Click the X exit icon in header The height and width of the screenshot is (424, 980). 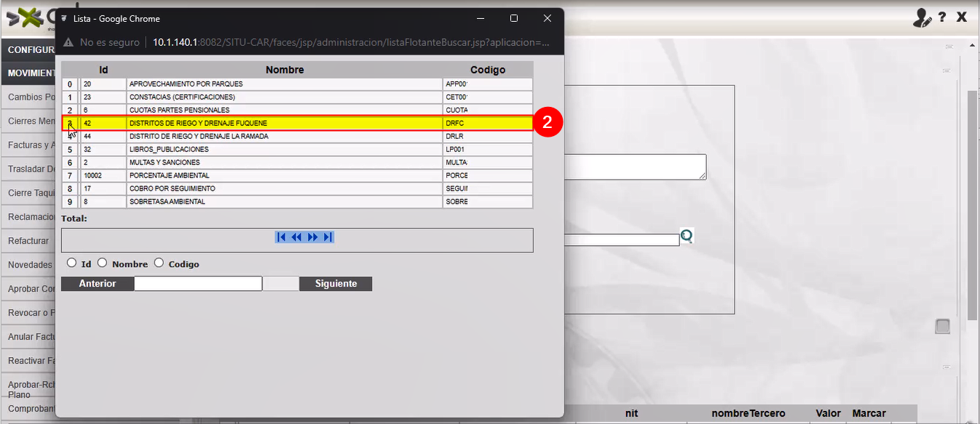coord(962,17)
